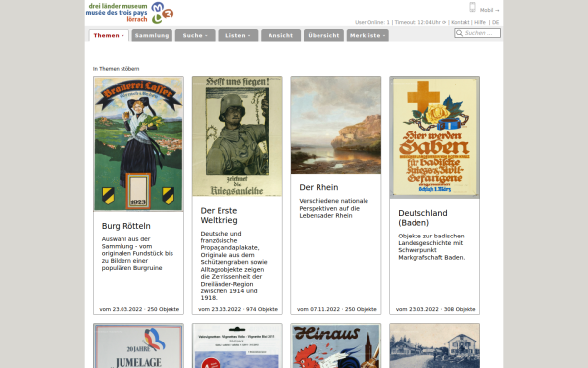Open the Der Rhein theme title
This screenshot has height=368, width=588.
318,187
